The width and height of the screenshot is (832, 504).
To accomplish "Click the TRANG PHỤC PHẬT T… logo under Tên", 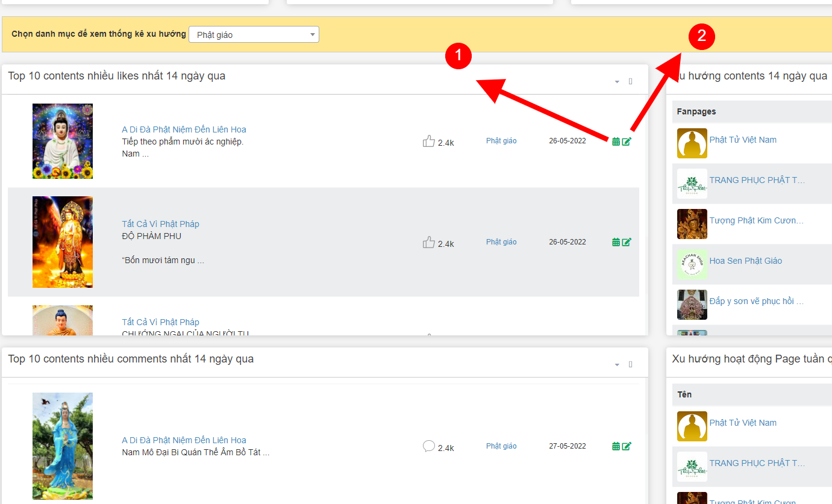I will click(692, 467).
